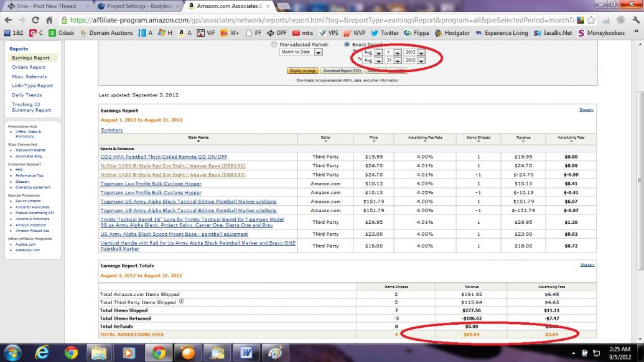This screenshot has width=644, height=362.
Task: Open the Trinity Tactical Barrel item link
Action: point(192,222)
